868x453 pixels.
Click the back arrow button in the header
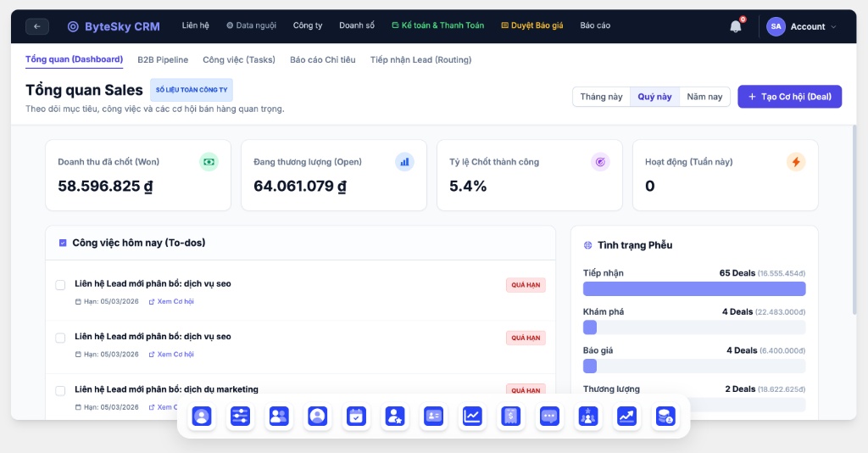(37, 26)
